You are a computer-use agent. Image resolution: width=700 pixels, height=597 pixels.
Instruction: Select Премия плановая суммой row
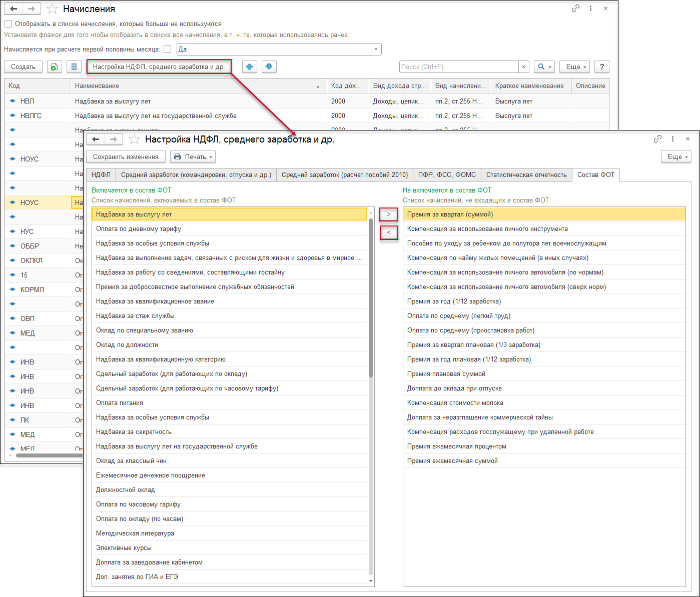coord(544,373)
